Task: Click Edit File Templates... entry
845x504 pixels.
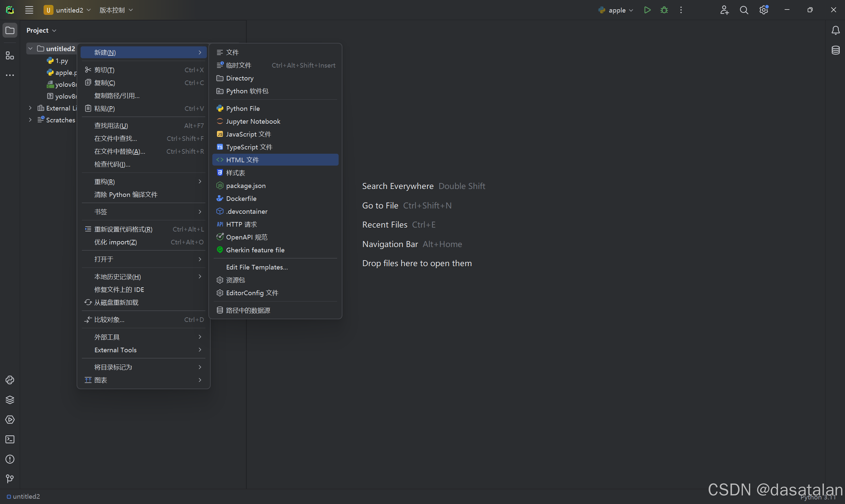Action: [x=257, y=267]
